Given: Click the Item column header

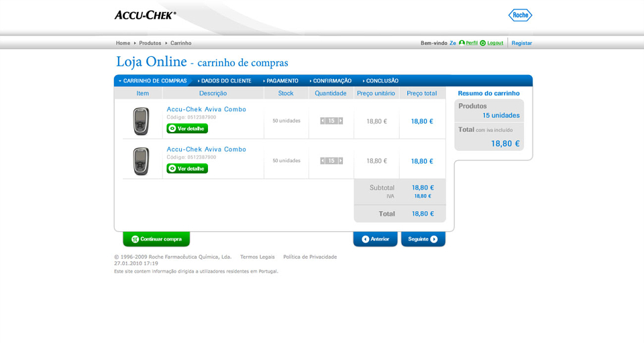Looking at the screenshot, I should click(x=142, y=93).
